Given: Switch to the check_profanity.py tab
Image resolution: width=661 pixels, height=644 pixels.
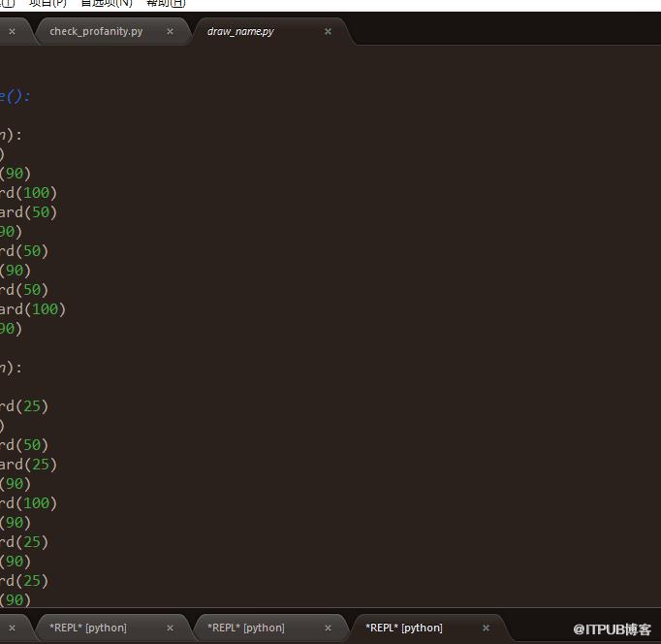Looking at the screenshot, I should [x=96, y=32].
